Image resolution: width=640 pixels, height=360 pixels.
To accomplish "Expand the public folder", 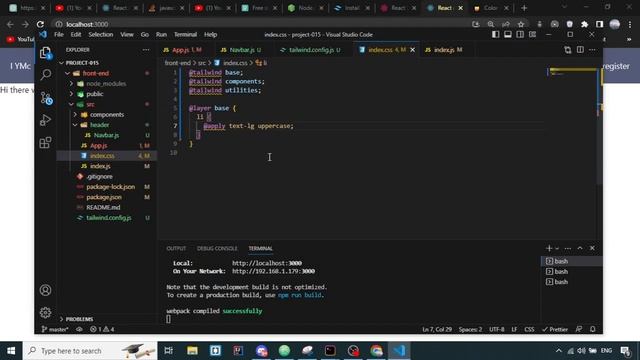I will (94, 94).
